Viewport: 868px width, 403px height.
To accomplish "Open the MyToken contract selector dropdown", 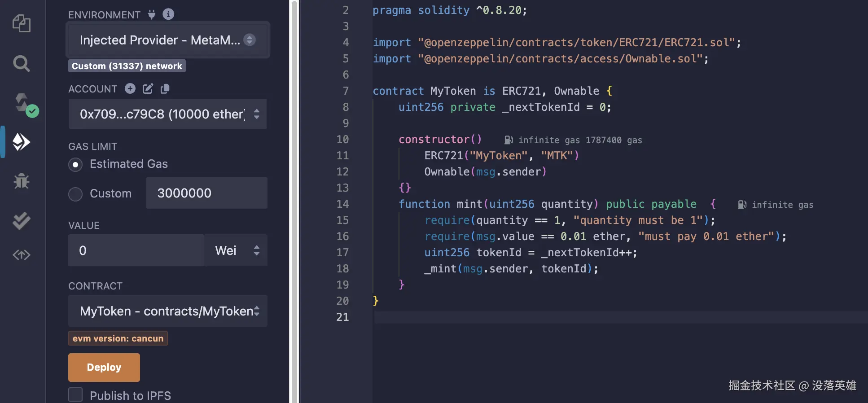I will tap(168, 311).
